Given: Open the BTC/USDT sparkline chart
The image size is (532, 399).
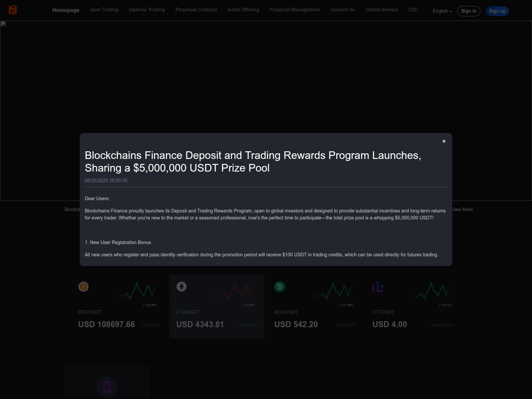Looking at the screenshot, I should (137, 291).
